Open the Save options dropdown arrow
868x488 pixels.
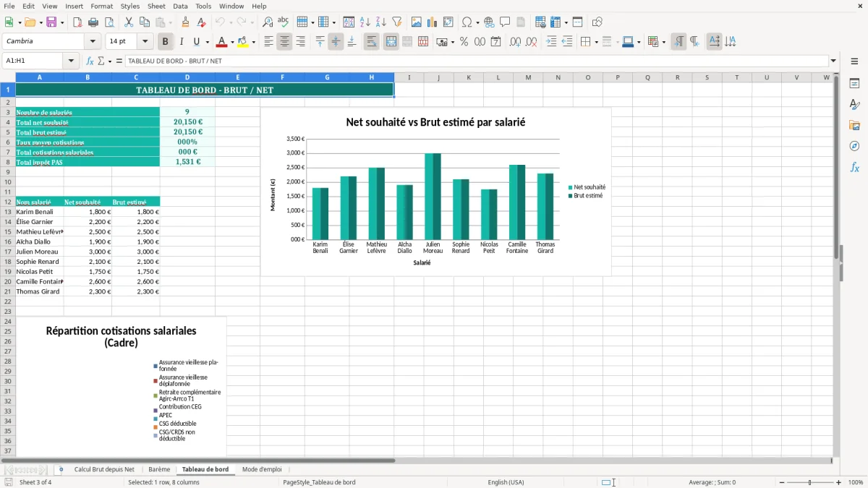[61, 22]
